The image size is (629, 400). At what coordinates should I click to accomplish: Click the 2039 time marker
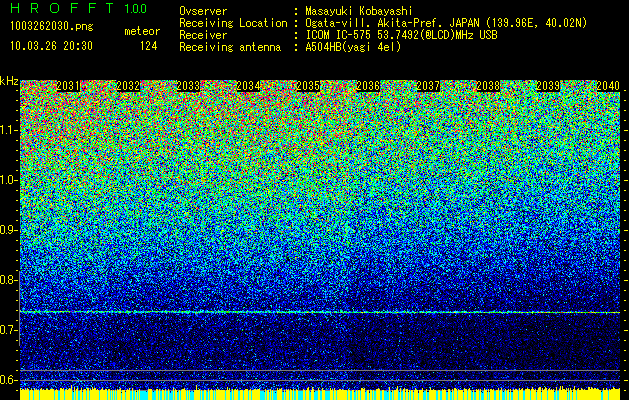coord(548,86)
